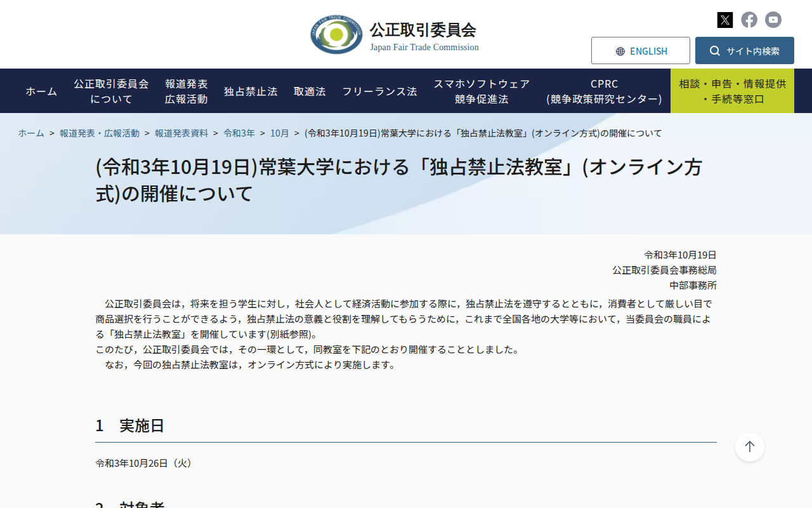
Task: Click the sentence about オンライン方式により実施
Action: (251, 364)
